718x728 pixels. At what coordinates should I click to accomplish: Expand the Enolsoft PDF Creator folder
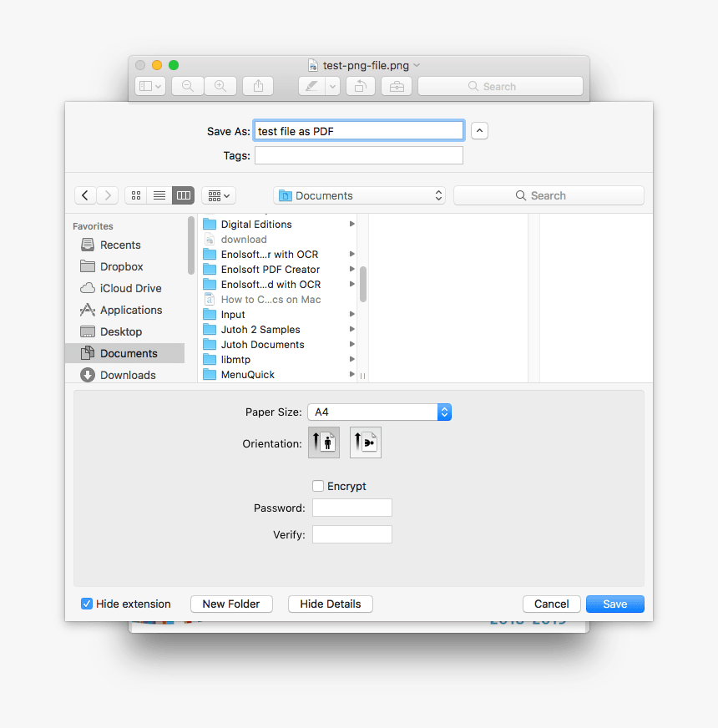click(x=350, y=269)
